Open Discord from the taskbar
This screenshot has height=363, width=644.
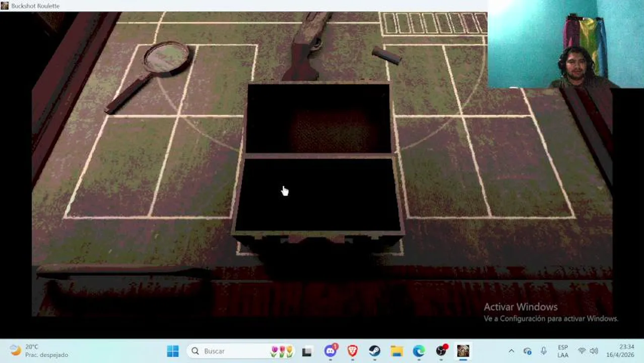click(331, 351)
